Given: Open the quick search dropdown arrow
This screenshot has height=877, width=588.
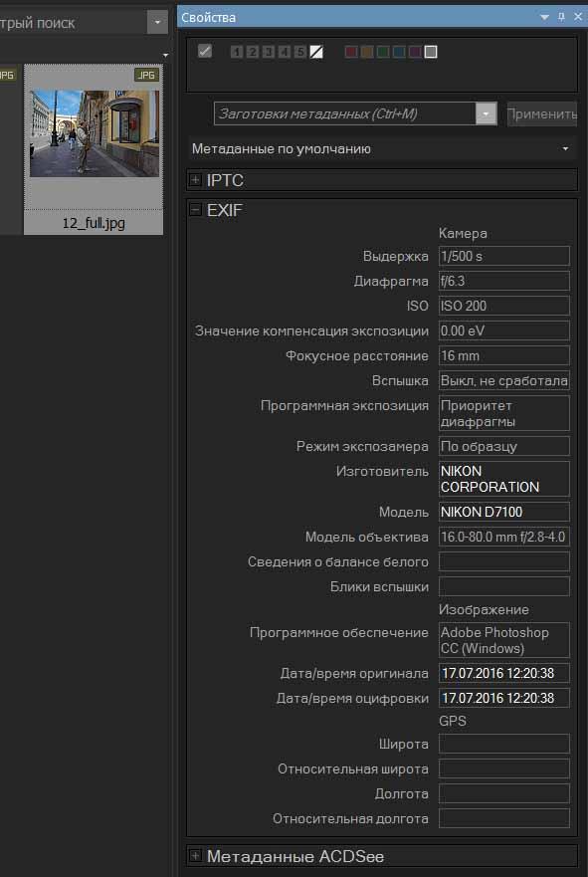Looking at the screenshot, I should [x=157, y=22].
